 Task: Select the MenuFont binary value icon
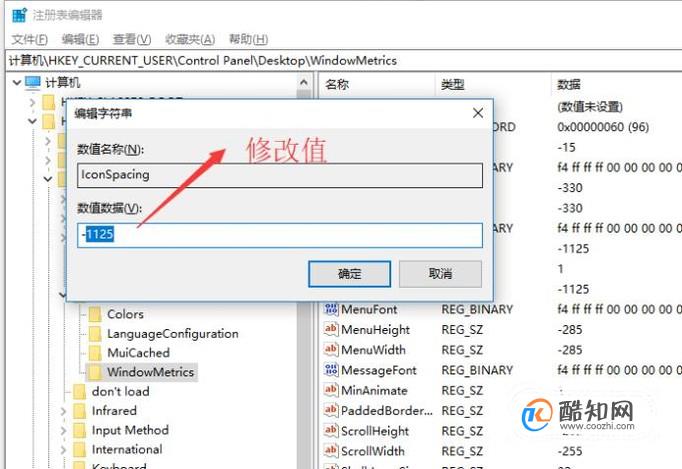331,309
